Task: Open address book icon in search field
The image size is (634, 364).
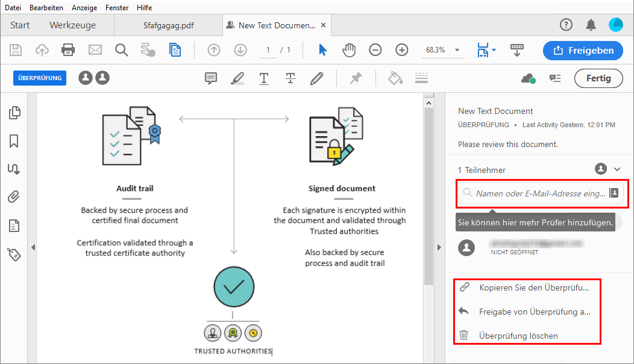Action: tap(614, 192)
